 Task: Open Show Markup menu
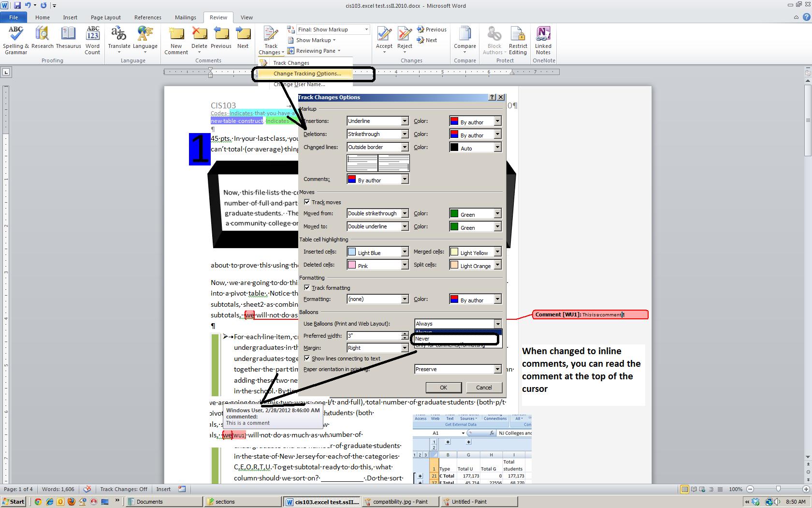(x=312, y=40)
